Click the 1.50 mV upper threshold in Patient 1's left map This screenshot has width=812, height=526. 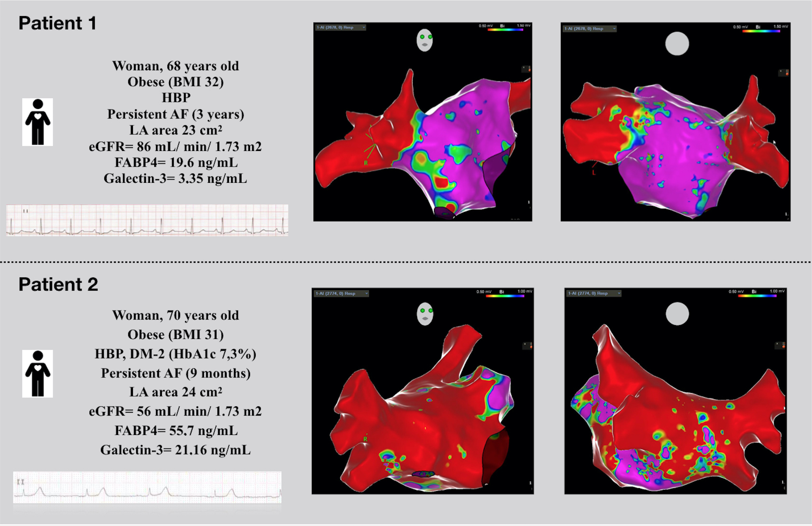[x=523, y=26]
